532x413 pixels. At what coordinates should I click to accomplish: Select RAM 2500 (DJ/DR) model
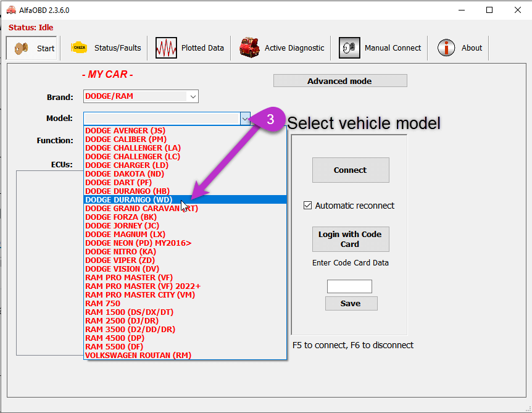[x=185, y=320]
